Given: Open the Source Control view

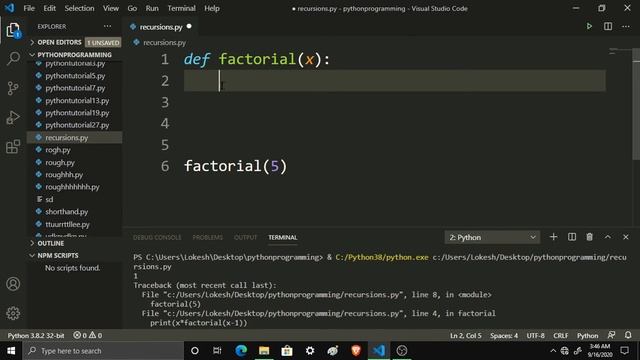Looking at the screenshot, I should tap(13, 88).
